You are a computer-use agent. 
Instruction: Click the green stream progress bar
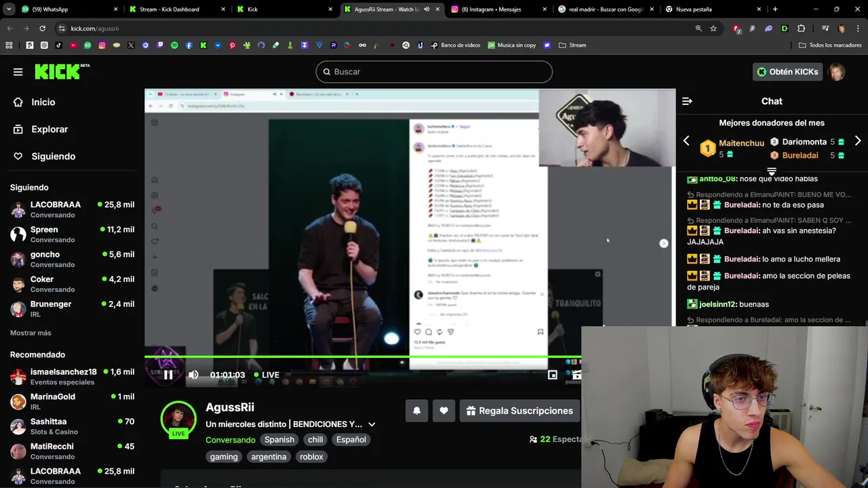coord(363,357)
